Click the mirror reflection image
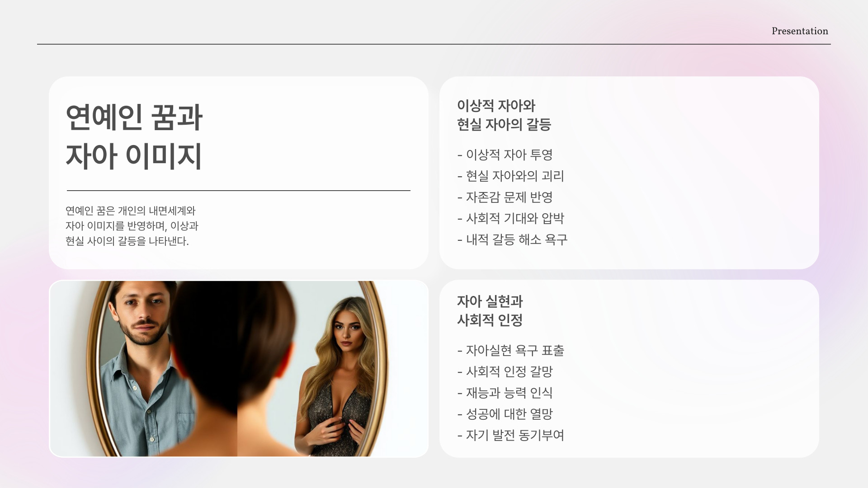868x488 pixels. [x=238, y=369]
